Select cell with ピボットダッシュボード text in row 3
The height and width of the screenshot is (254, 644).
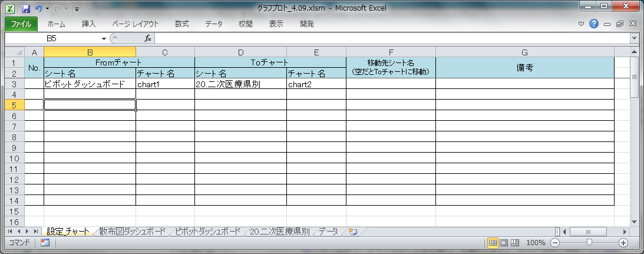90,84
